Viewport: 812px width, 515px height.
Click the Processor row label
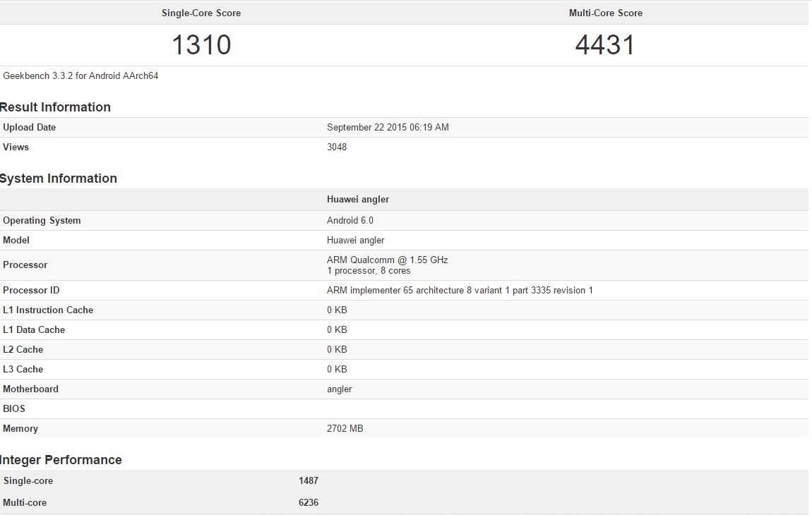pos(25,265)
